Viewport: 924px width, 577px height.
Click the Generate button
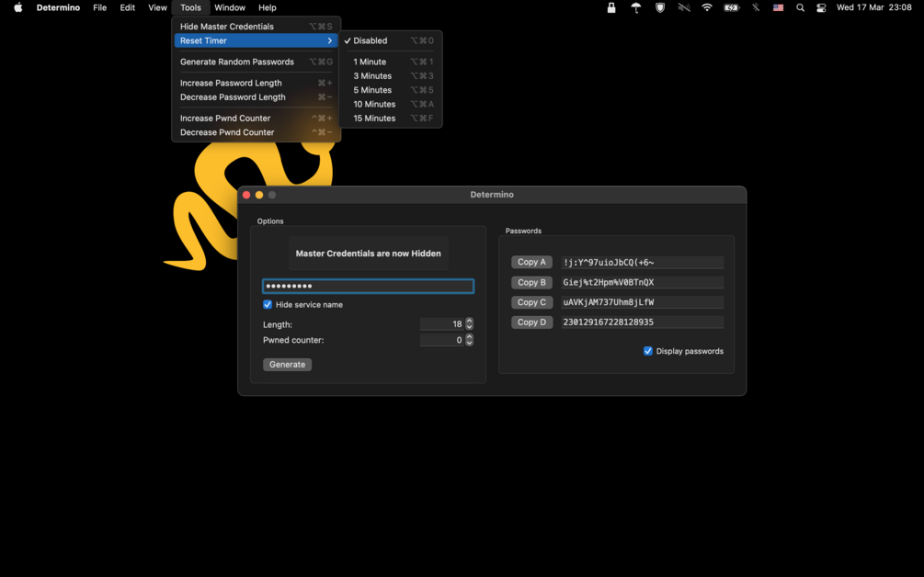[x=287, y=365]
